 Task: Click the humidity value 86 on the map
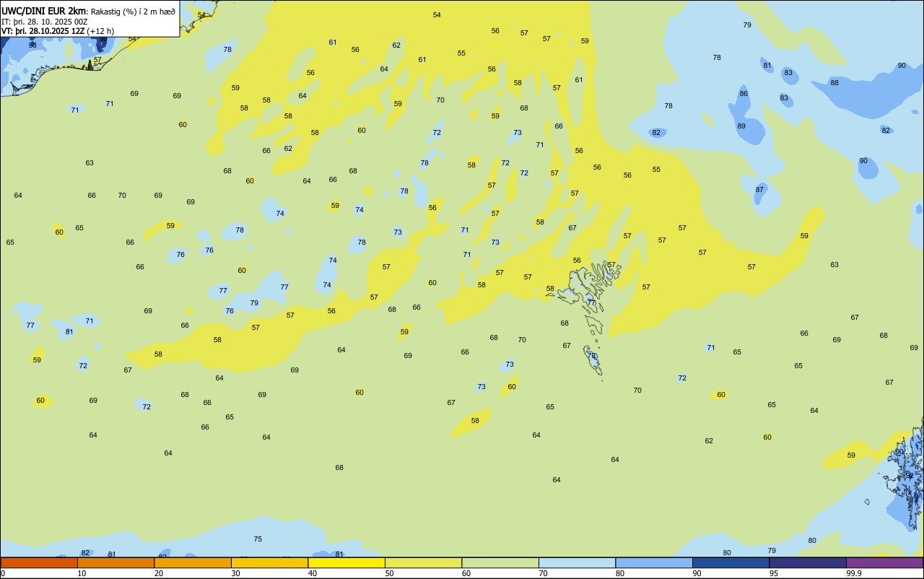(744, 94)
